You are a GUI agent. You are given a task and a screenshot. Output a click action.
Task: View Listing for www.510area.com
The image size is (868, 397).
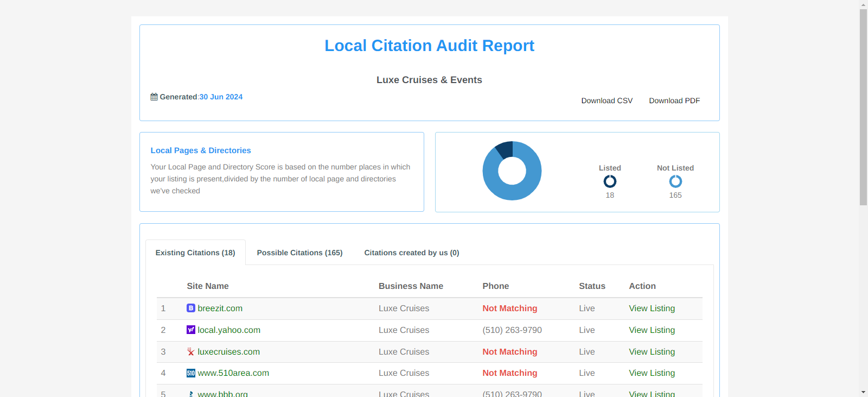coord(652,373)
